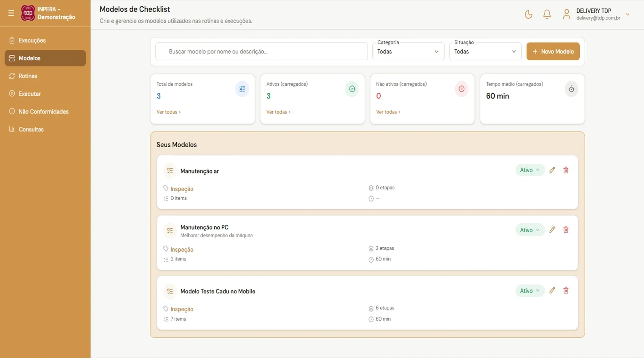Open Categoria dropdown
The width and height of the screenshot is (644, 358).
tap(408, 51)
